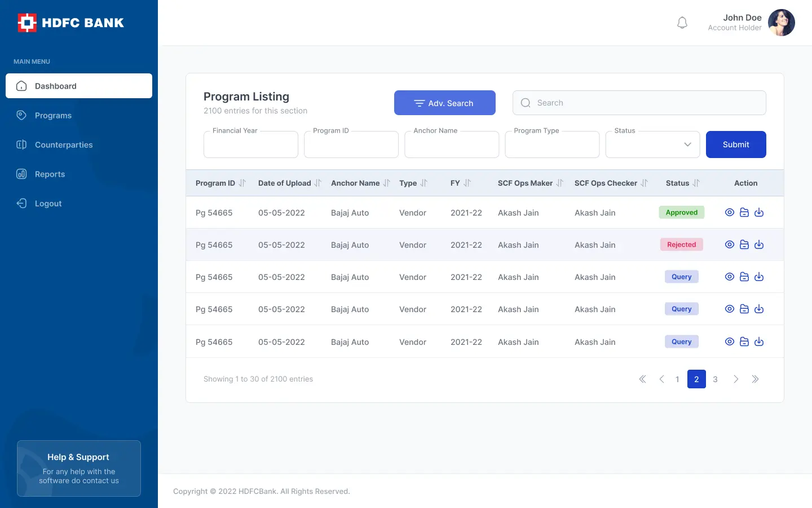Expand the Status dropdown

[653, 144]
